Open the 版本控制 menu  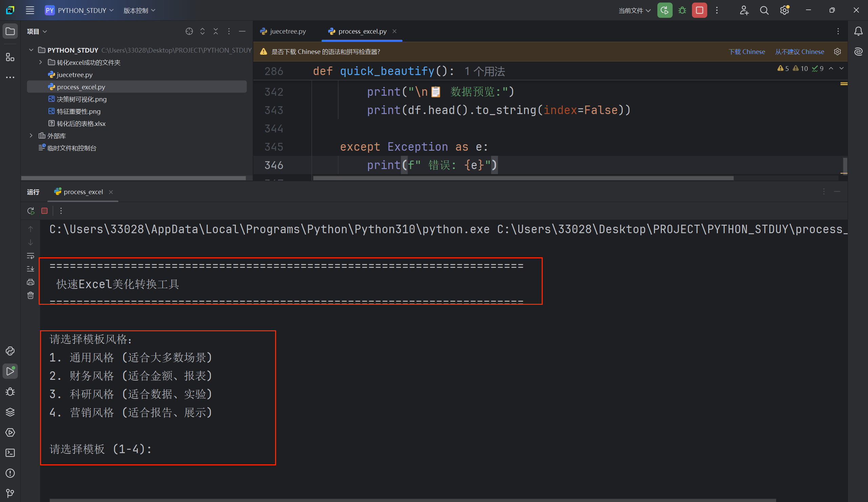click(139, 10)
